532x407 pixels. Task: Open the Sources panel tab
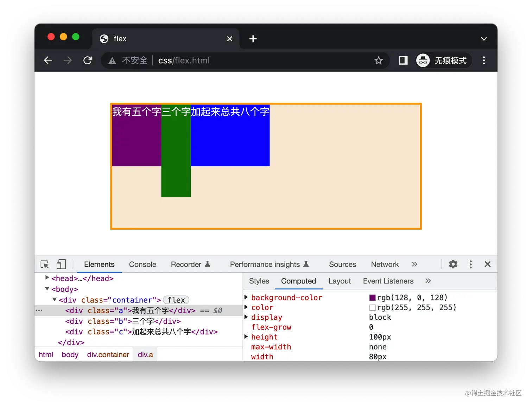click(342, 265)
